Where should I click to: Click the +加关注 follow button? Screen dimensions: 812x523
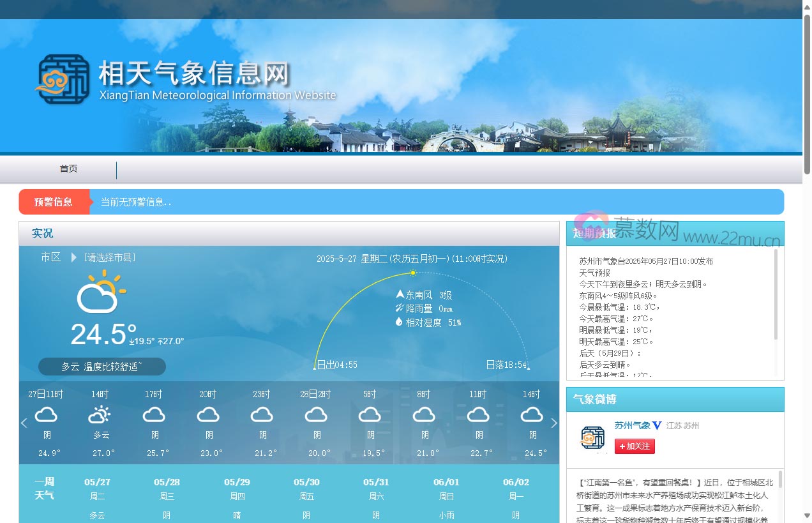pyautogui.click(x=634, y=447)
